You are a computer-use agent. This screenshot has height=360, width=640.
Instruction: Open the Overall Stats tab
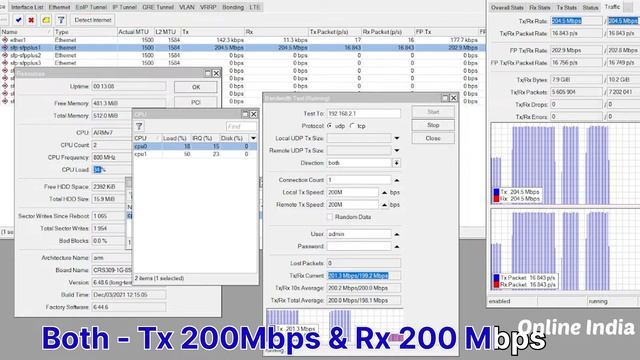[507, 8]
